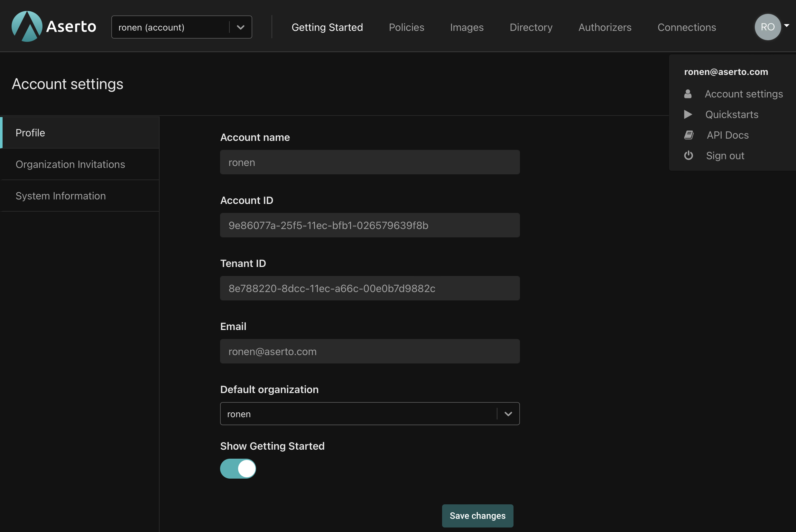Switch to the System Information tab

coord(61,196)
